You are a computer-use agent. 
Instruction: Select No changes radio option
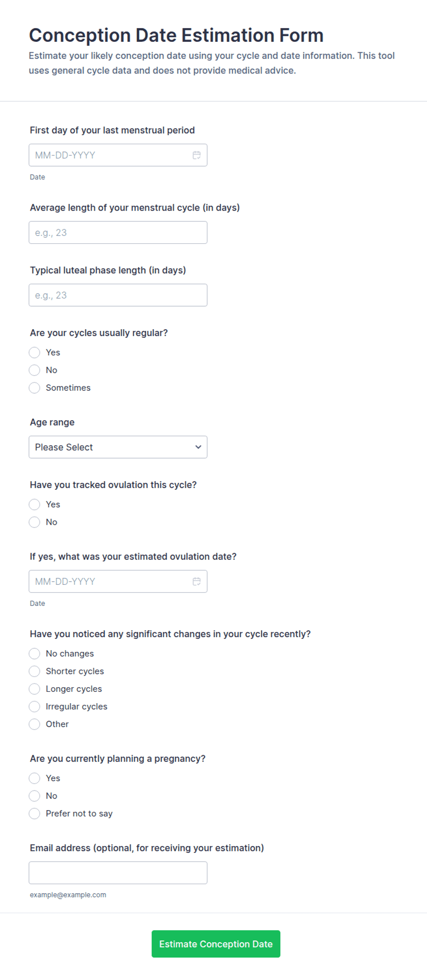pos(34,654)
